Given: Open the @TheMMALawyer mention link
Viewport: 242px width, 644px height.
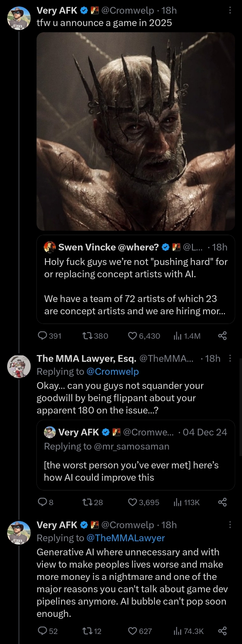Looking at the screenshot, I should pos(125,538).
